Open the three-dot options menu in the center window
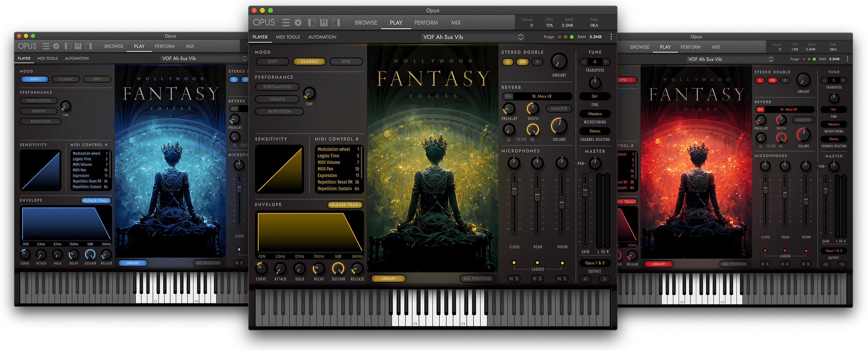The width and height of the screenshot is (868, 350). point(611,37)
